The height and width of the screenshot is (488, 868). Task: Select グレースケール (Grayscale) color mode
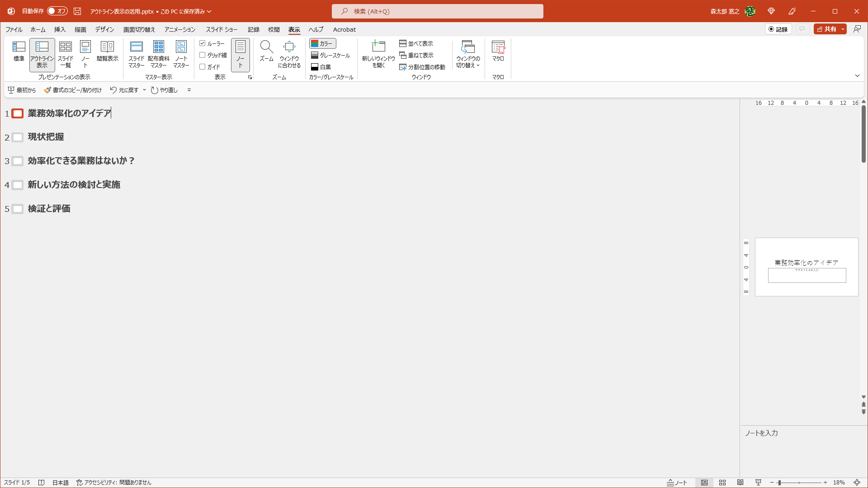(330, 55)
